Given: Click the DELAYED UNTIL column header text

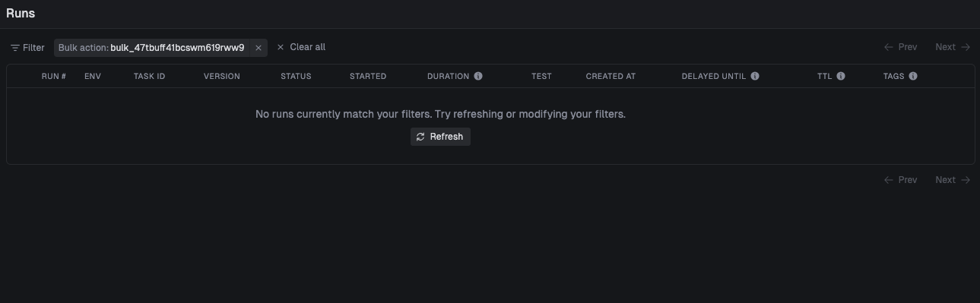Looking at the screenshot, I should pyautogui.click(x=714, y=76).
